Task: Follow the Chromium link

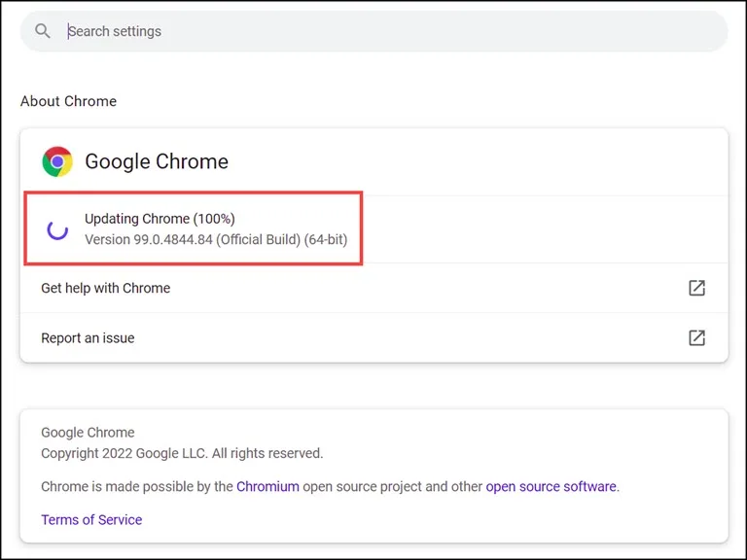Action: click(x=267, y=486)
